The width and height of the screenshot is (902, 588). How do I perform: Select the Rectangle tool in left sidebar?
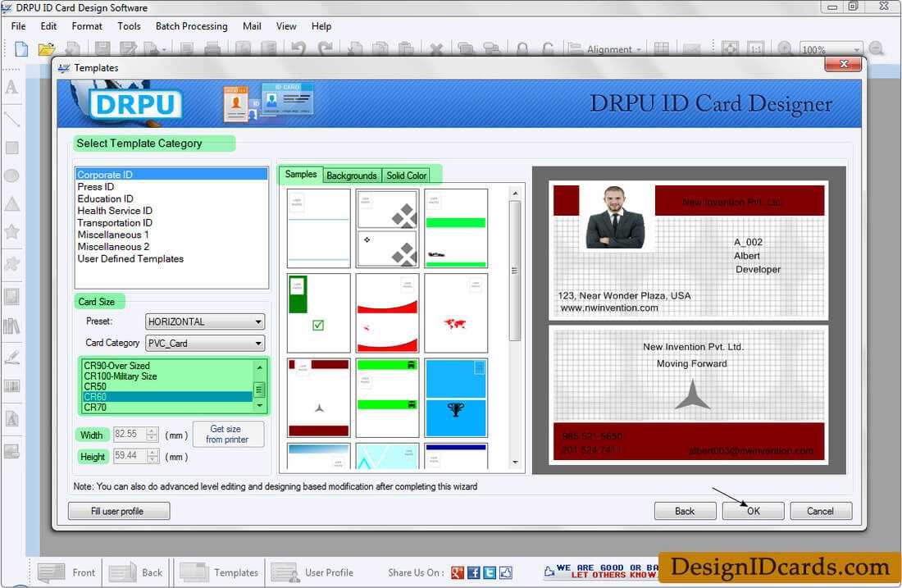point(11,148)
